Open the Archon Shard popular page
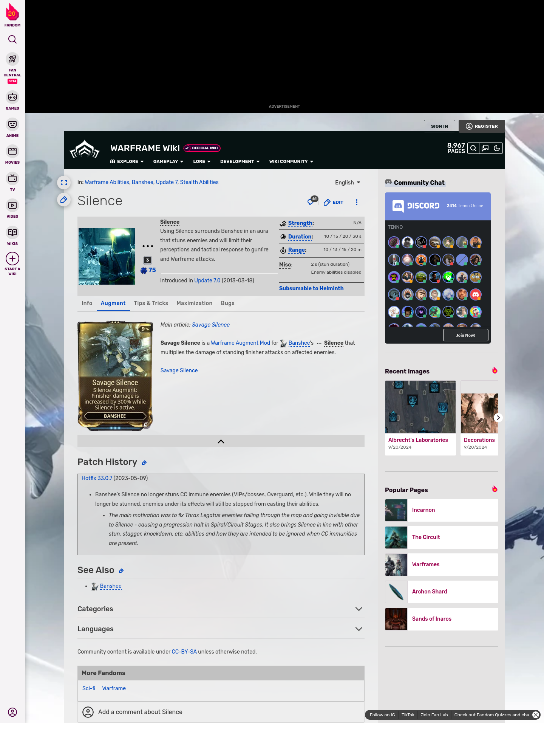The width and height of the screenshot is (544, 756). (442, 592)
